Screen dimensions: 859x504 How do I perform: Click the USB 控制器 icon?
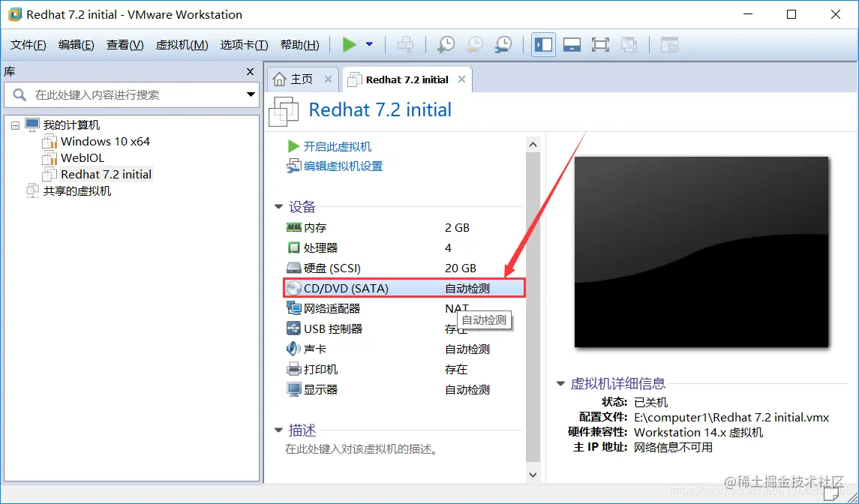click(293, 328)
